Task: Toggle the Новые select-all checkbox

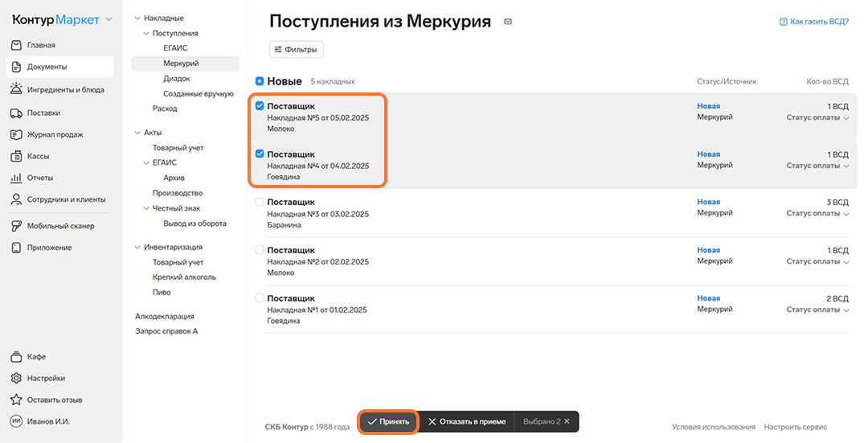Action: (260, 81)
